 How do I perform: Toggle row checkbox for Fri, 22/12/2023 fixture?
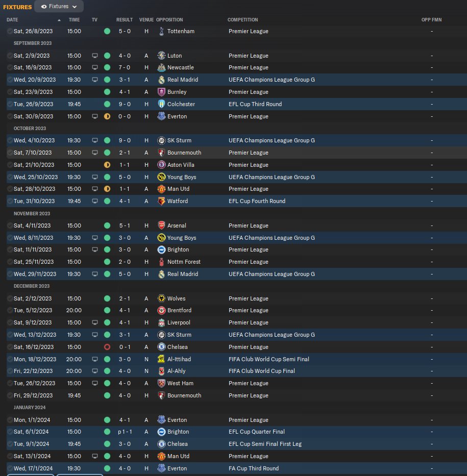click(10, 371)
